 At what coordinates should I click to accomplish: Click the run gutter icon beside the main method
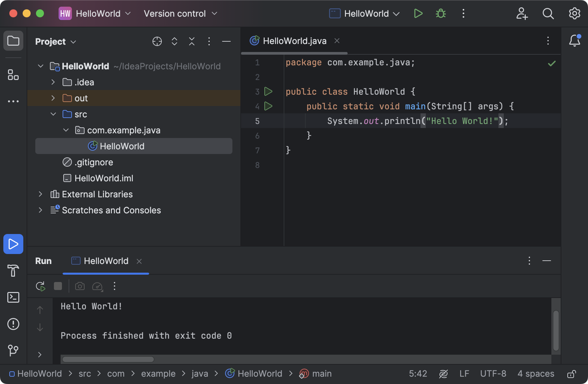pos(268,106)
